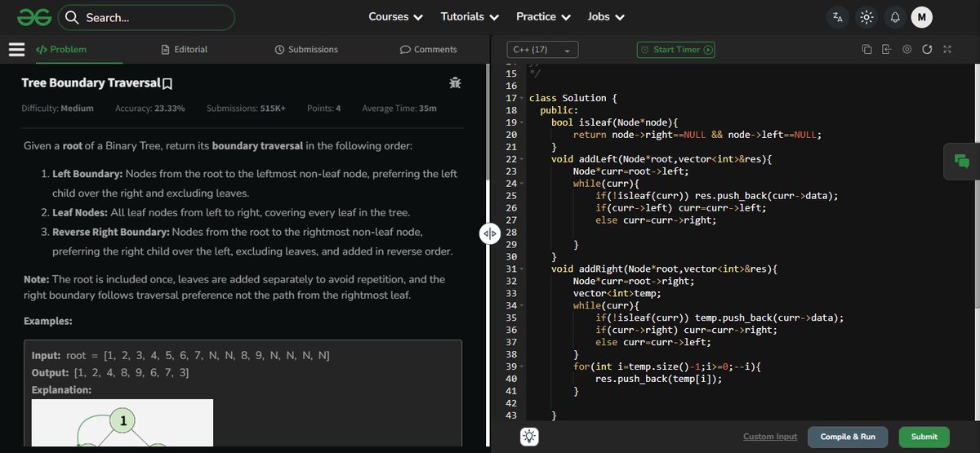This screenshot has height=453, width=980.
Task: Click the 'Input: root =' example line
Action: pyautogui.click(x=180, y=356)
